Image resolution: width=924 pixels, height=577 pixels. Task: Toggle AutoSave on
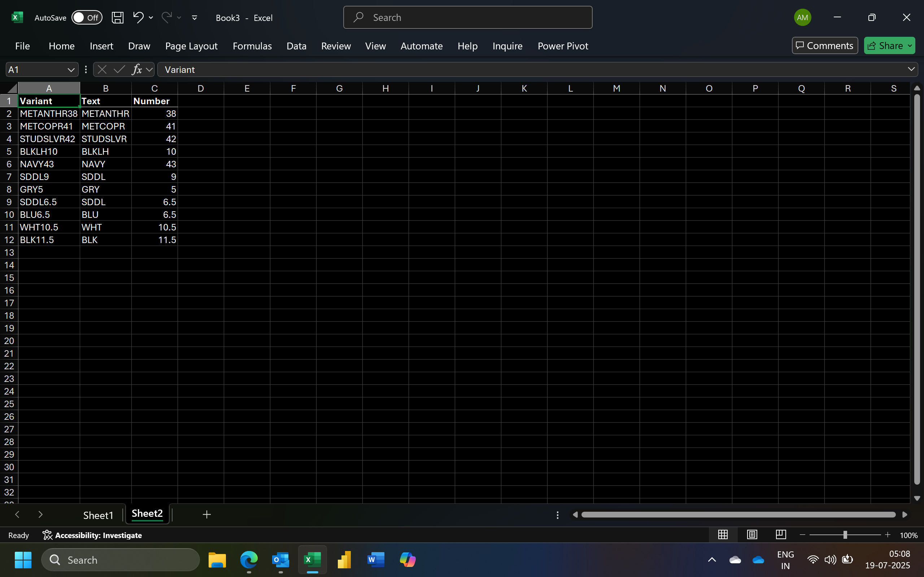(87, 18)
